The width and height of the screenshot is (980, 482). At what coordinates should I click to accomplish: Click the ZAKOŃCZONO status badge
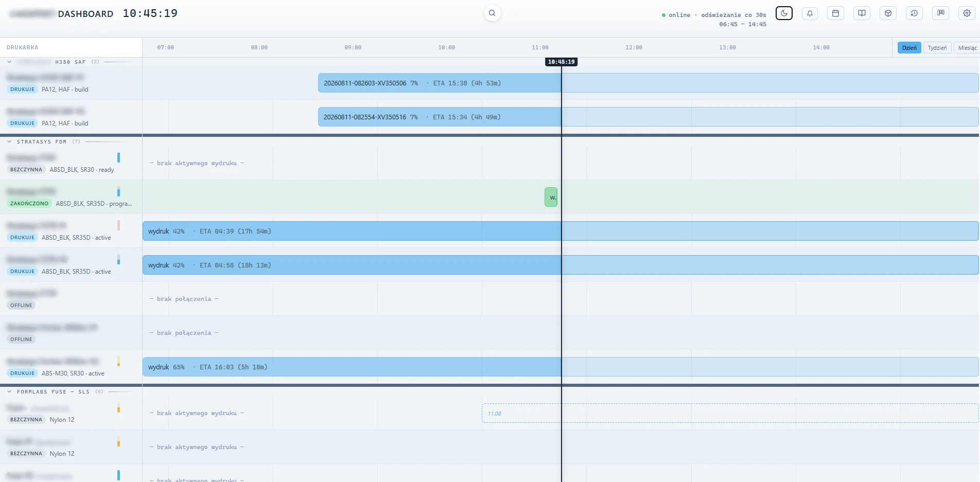click(x=29, y=203)
